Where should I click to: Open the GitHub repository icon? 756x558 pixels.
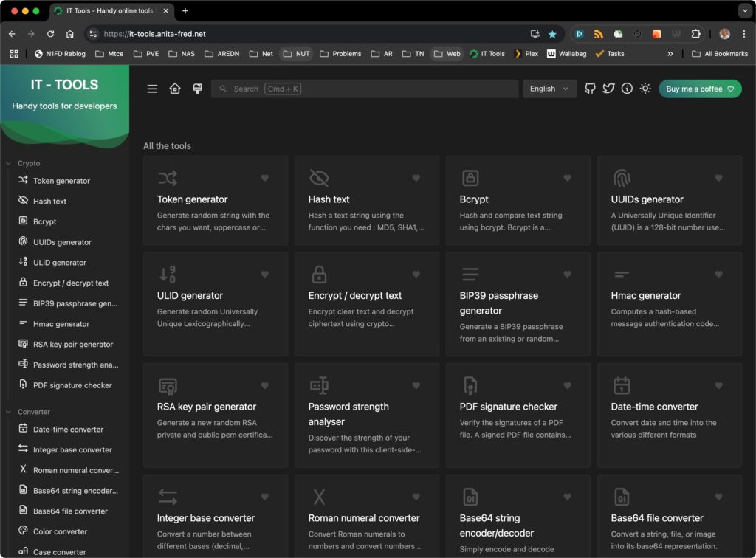click(x=590, y=89)
